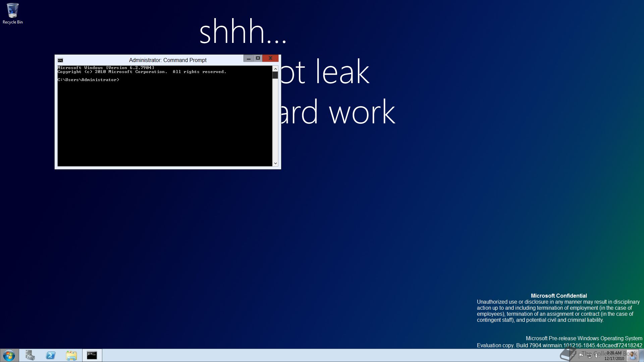Open the clock showing 9:28 AM
644x362 pixels.
point(614,356)
